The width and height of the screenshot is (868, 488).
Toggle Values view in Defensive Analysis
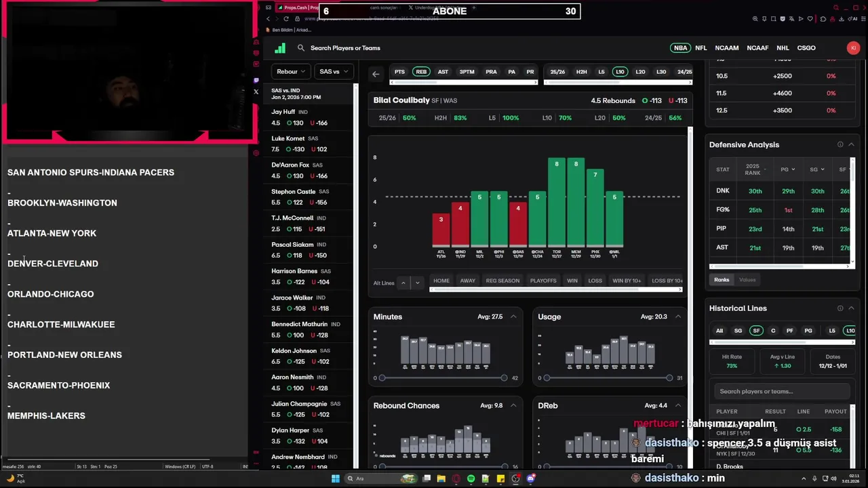coord(747,280)
